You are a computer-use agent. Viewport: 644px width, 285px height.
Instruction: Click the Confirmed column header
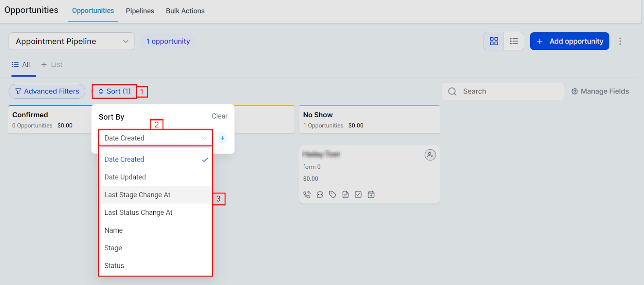pos(50,120)
